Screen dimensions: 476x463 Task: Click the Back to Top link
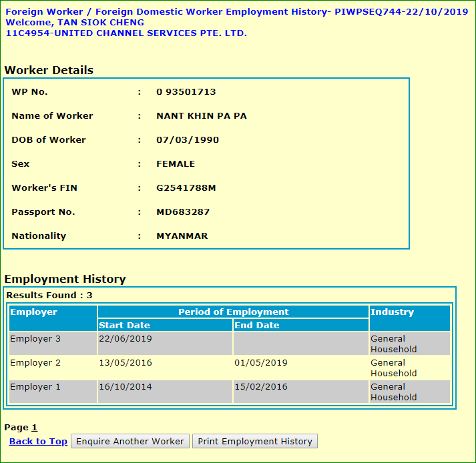click(x=38, y=442)
